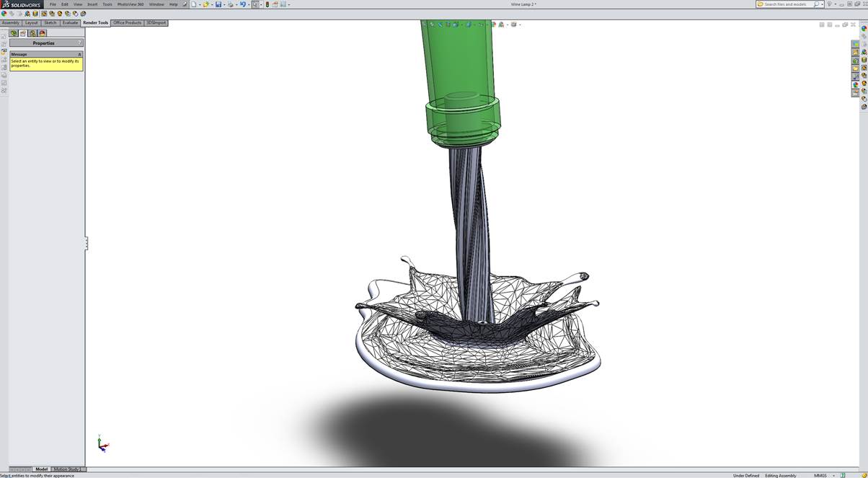Click the Save disk icon
868x478 pixels.
coord(218,4)
